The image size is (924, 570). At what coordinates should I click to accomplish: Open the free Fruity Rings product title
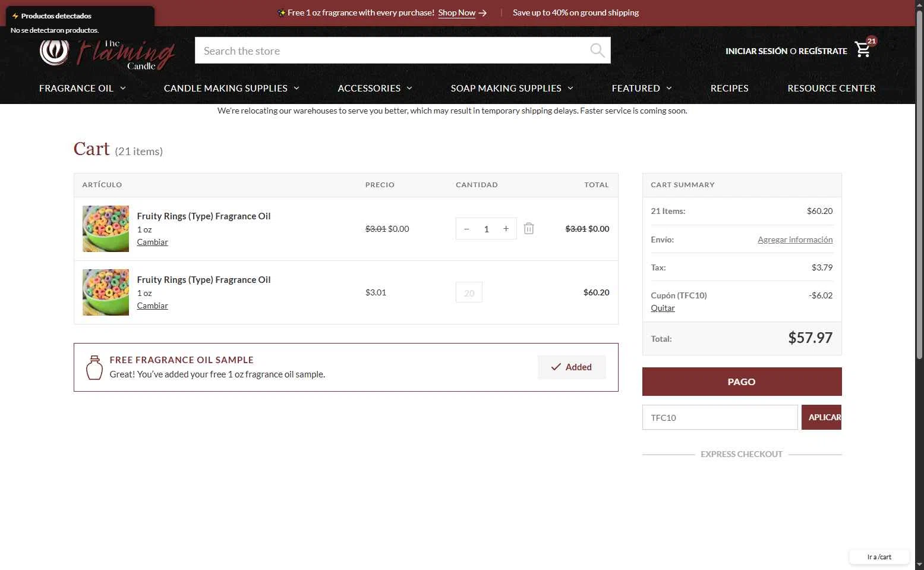(204, 216)
